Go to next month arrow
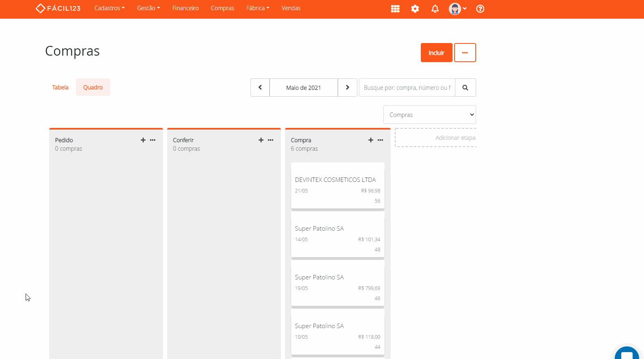Screen dimensions: 644x359 point(348,88)
